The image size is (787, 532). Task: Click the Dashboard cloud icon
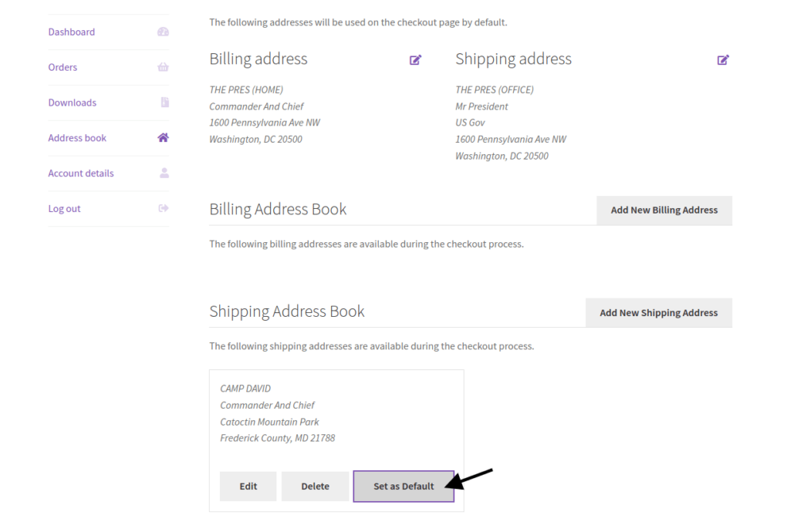pos(163,31)
